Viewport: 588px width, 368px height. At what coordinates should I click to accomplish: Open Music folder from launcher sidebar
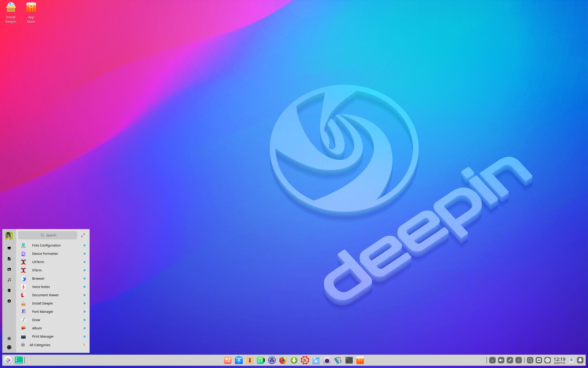coord(9,280)
